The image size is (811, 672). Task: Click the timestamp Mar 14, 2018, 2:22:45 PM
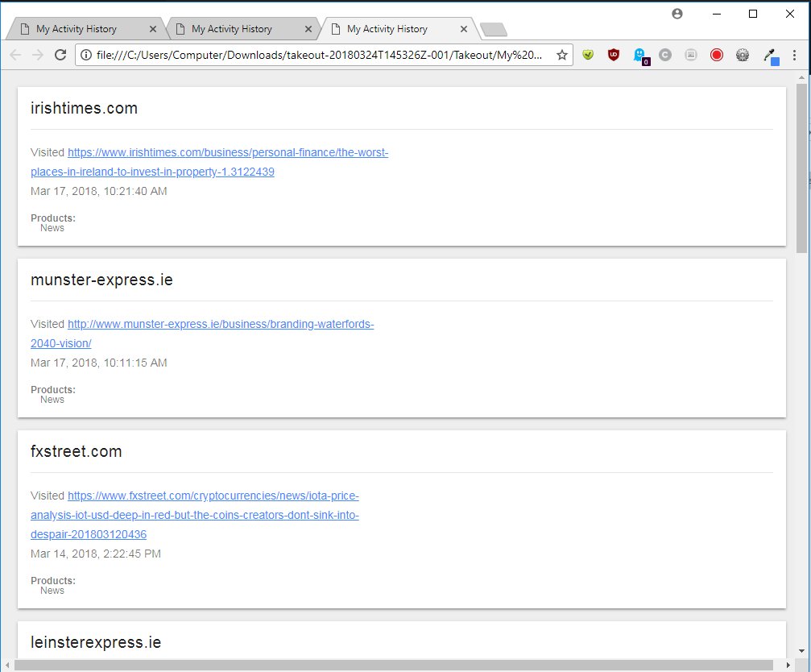pos(96,554)
